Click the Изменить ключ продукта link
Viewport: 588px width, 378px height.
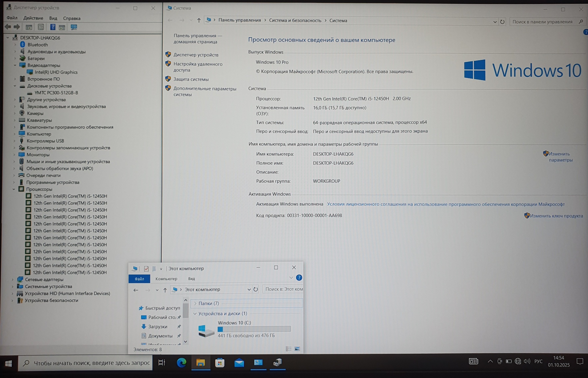coord(556,216)
